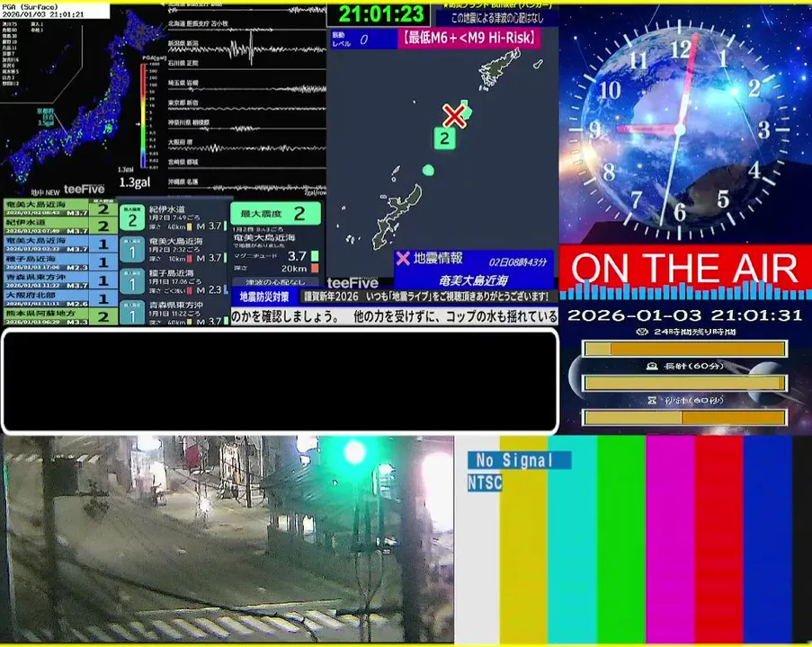Click the yellow bar of the test pattern
Screen dimensions: 812x647
coord(523,539)
